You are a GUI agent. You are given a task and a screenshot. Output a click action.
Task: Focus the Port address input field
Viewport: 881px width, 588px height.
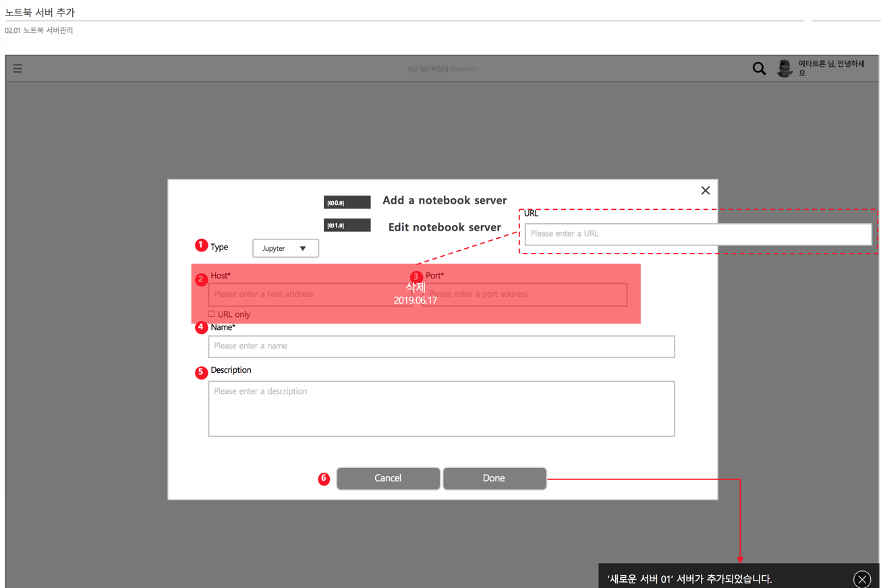524,295
